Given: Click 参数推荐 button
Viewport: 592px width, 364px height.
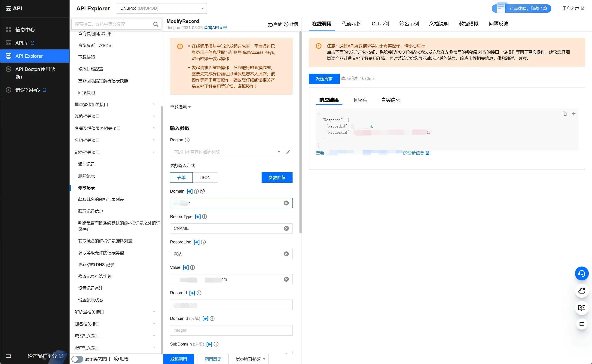Looking at the screenshot, I should coord(277,177).
